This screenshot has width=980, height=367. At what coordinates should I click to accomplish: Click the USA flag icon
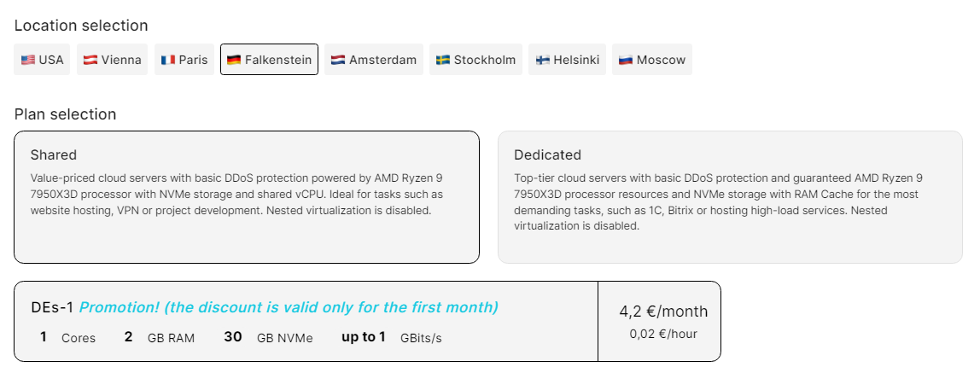click(x=28, y=60)
